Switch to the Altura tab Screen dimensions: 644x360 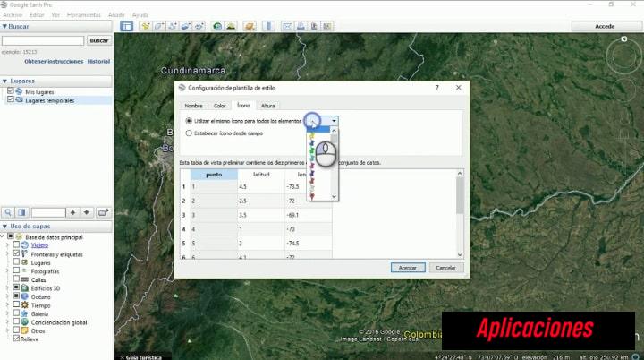267,106
